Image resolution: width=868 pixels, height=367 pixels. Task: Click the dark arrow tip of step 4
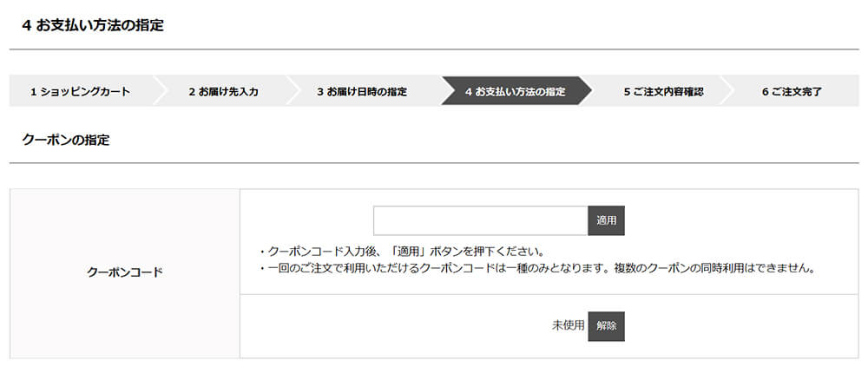(x=584, y=91)
